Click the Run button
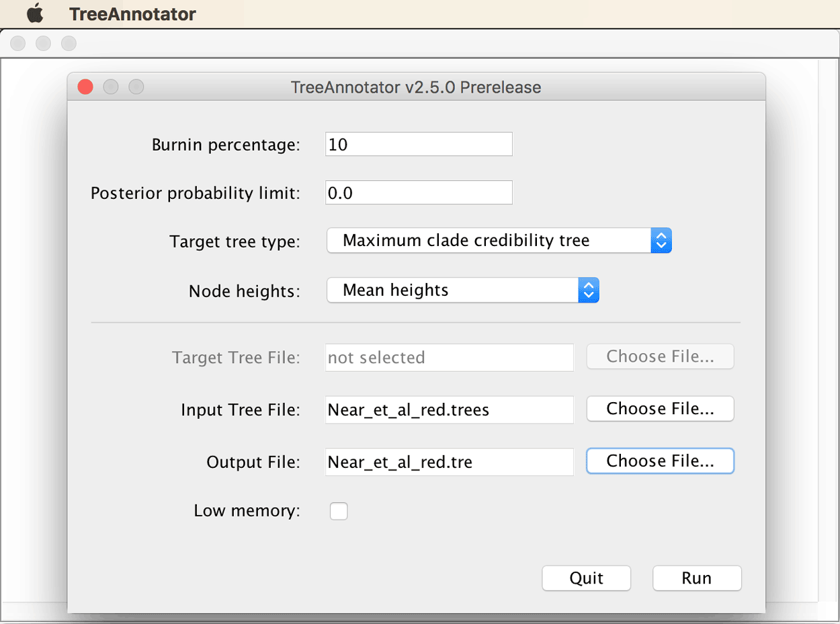This screenshot has width=840, height=624. [x=697, y=578]
